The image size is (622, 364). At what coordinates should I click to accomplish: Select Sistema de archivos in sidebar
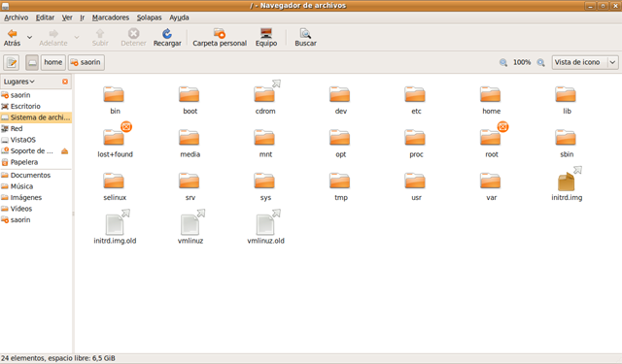click(36, 117)
